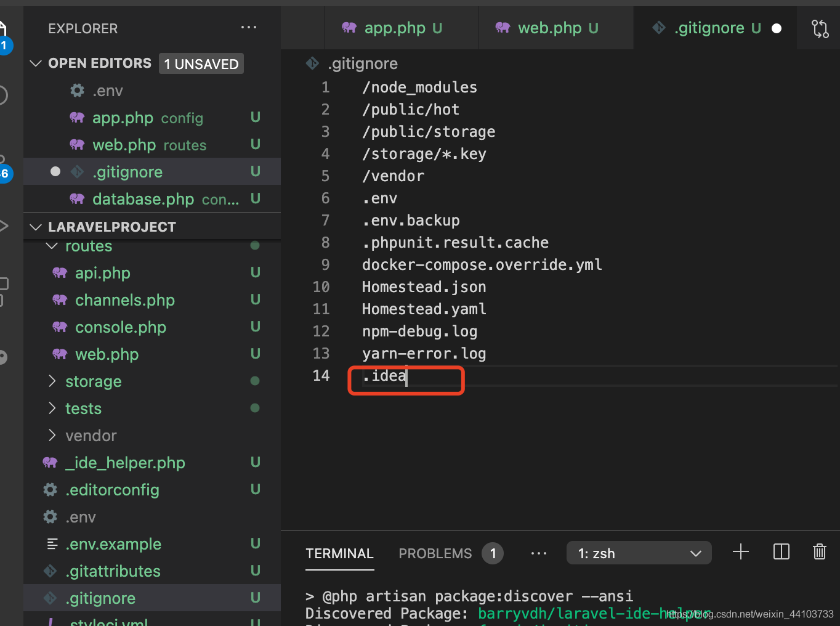Open Explorer more actions ellipsis menu

coord(249,28)
